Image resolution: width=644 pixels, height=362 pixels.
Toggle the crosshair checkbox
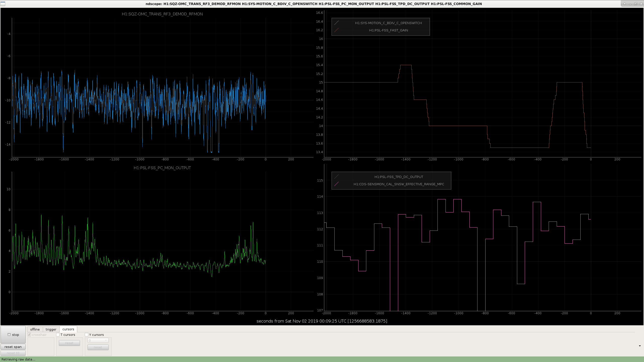[29, 335]
